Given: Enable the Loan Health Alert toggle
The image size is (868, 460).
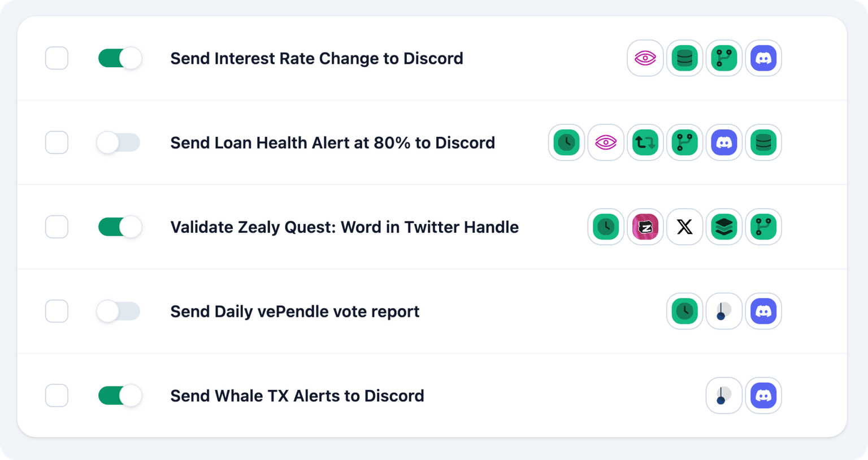Looking at the screenshot, I should coord(118,142).
